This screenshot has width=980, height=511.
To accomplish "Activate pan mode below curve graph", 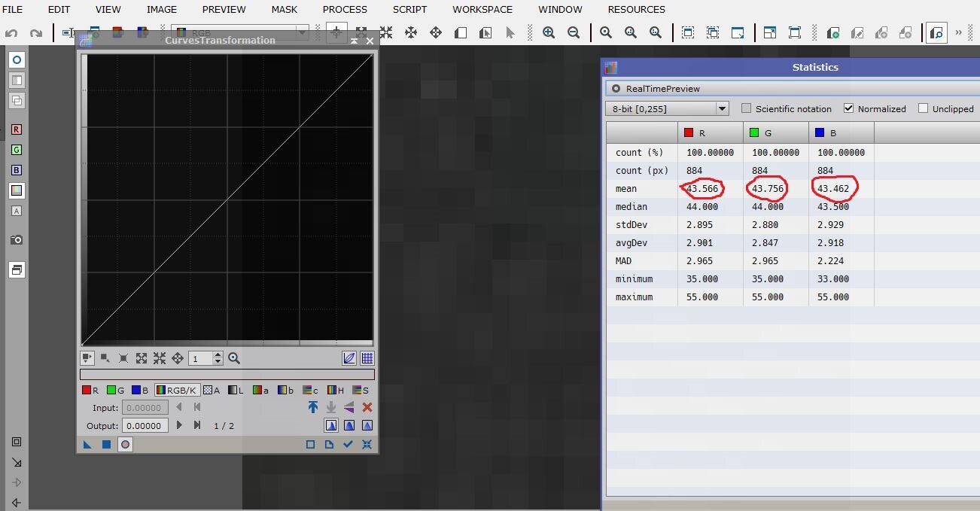I will pyautogui.click(x=178, y=358).
